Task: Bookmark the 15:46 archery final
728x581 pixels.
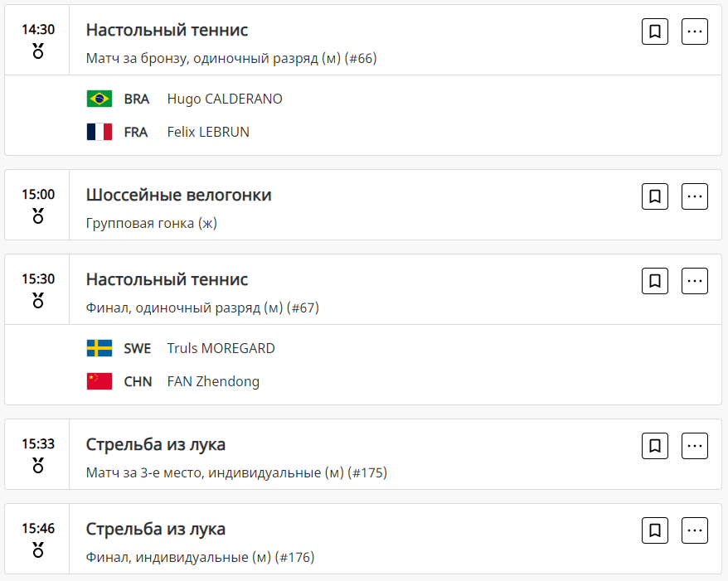Action: click(655, 530)
